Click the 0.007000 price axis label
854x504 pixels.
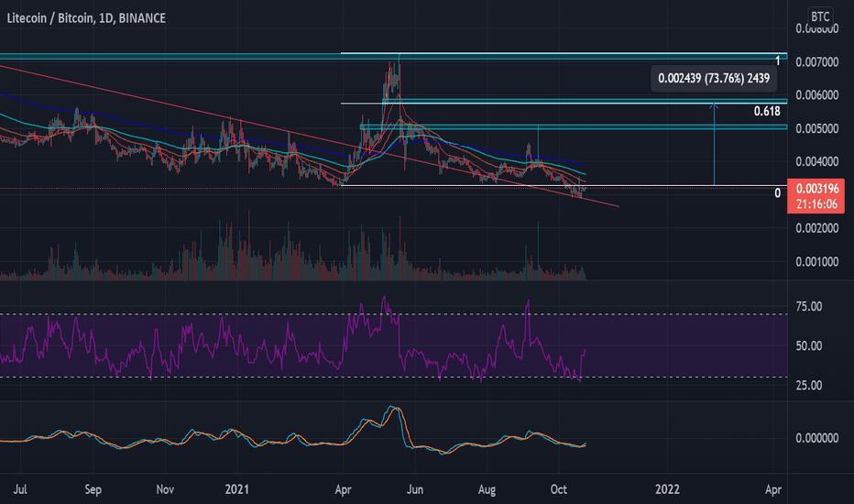(817, 62)
